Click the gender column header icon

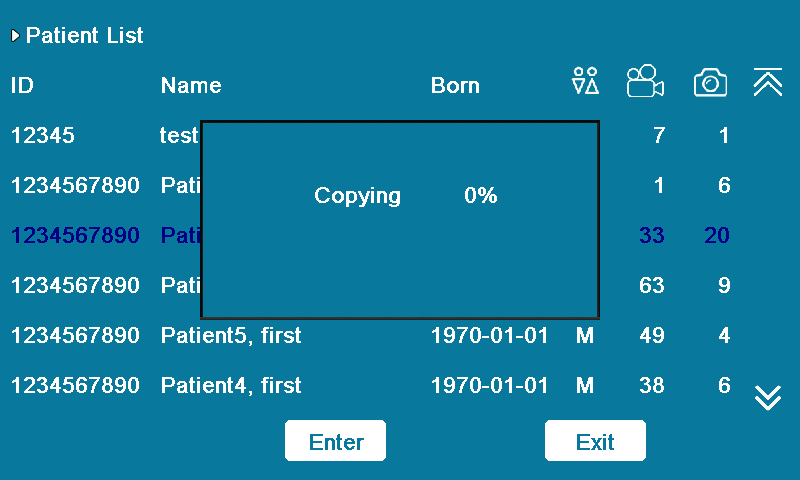click(x=585, y=82)
